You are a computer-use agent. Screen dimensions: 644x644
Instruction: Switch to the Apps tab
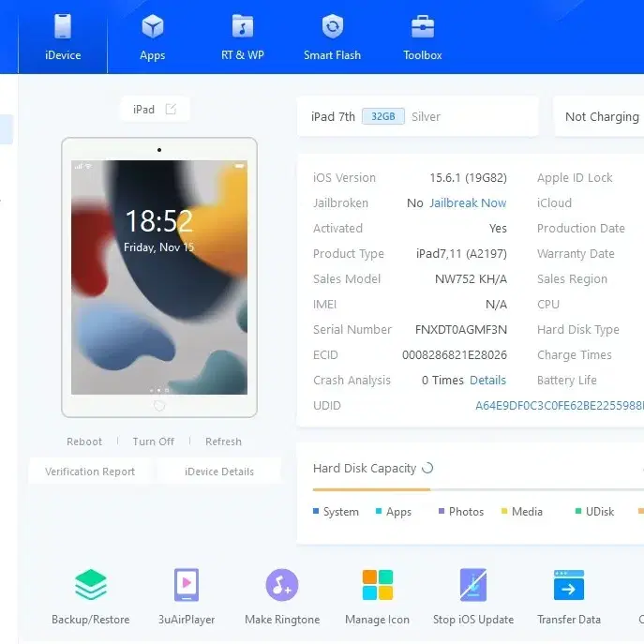153,37
